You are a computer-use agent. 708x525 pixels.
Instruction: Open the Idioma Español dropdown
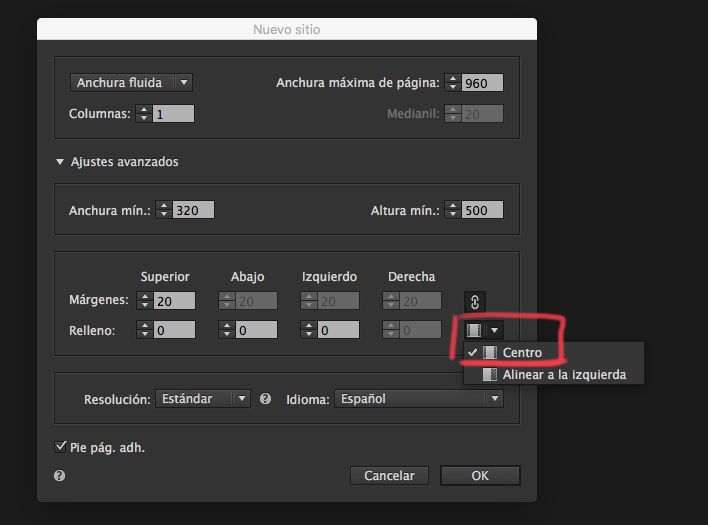pyautogui.click(x=419, y=399)
